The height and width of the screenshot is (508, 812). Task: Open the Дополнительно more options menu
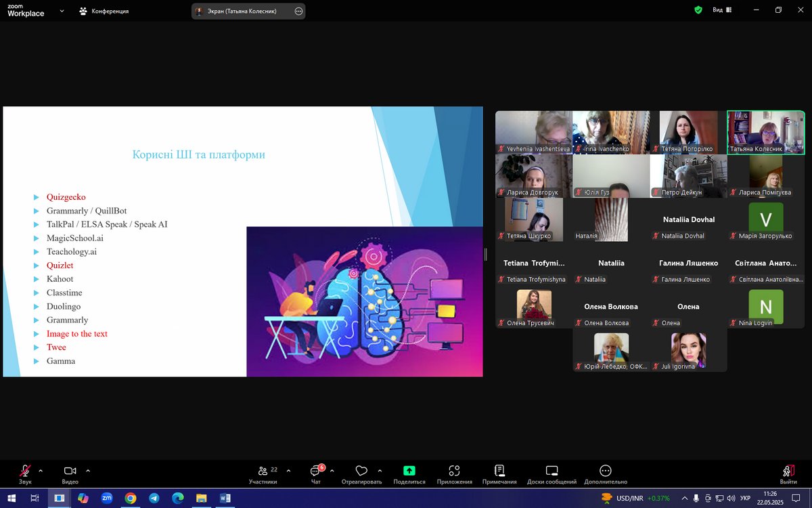[x=606, y=474]
